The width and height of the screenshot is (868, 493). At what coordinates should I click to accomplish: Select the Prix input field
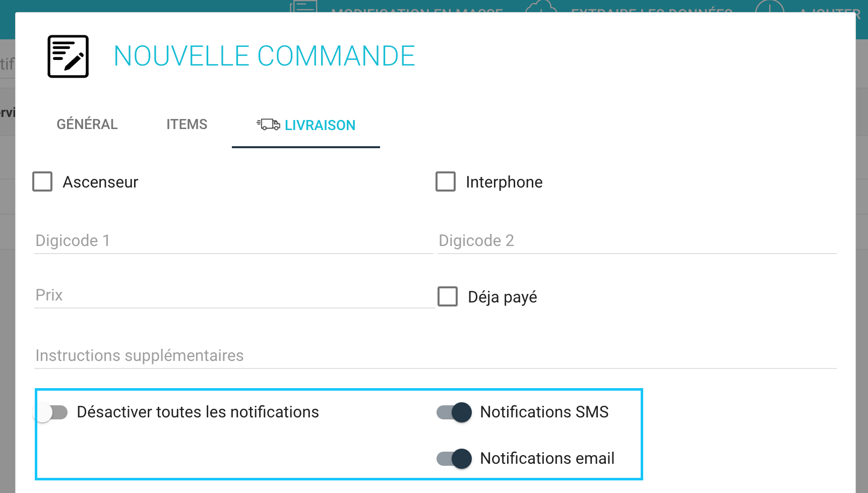[x=235, y=295]
